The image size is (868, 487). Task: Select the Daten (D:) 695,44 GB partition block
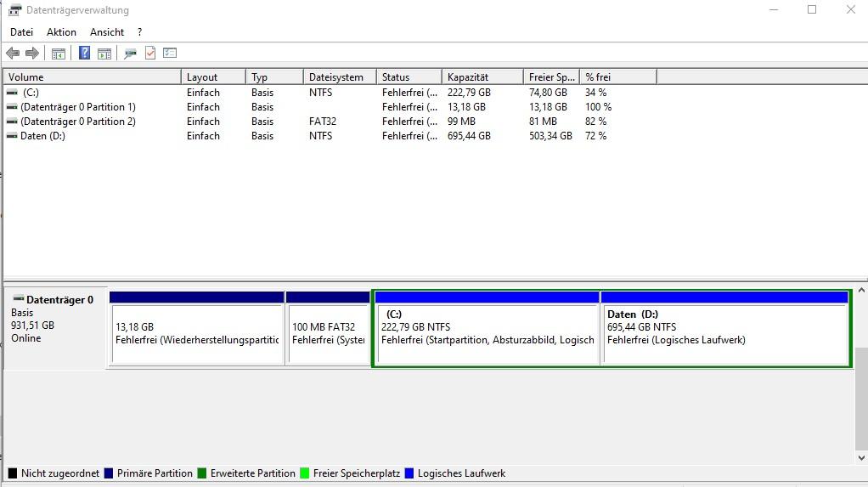(724, 328)
